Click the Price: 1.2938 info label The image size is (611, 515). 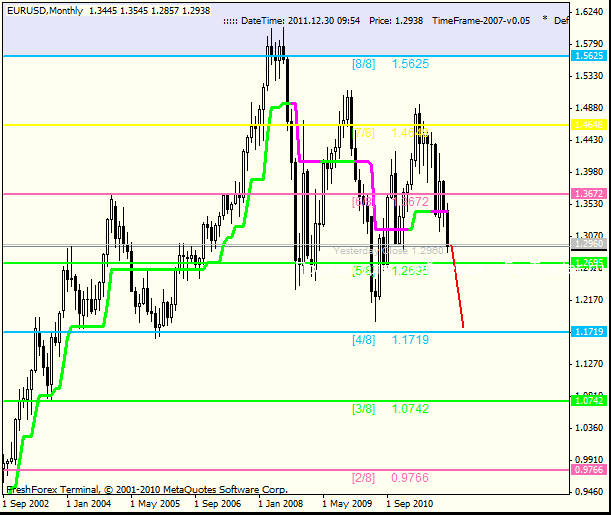tap(394, 19)
